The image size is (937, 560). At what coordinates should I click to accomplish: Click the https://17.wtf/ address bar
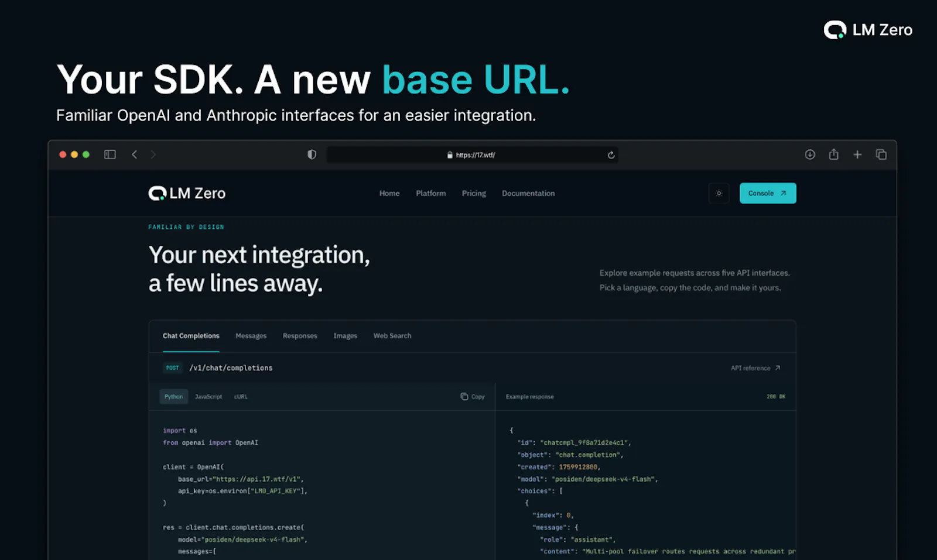(x=472, y=155)
